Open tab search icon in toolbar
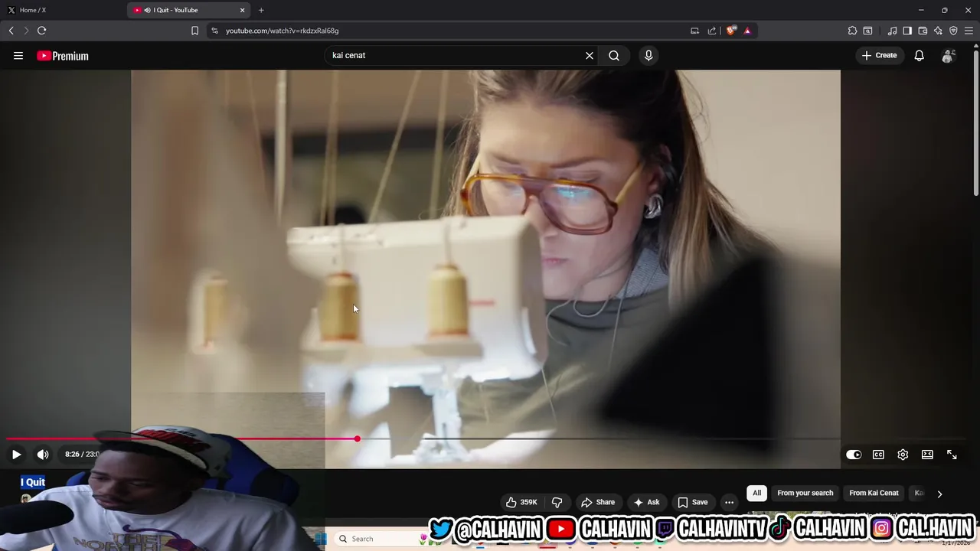Viewport: 980px width, 551px height. click(867, 31)
